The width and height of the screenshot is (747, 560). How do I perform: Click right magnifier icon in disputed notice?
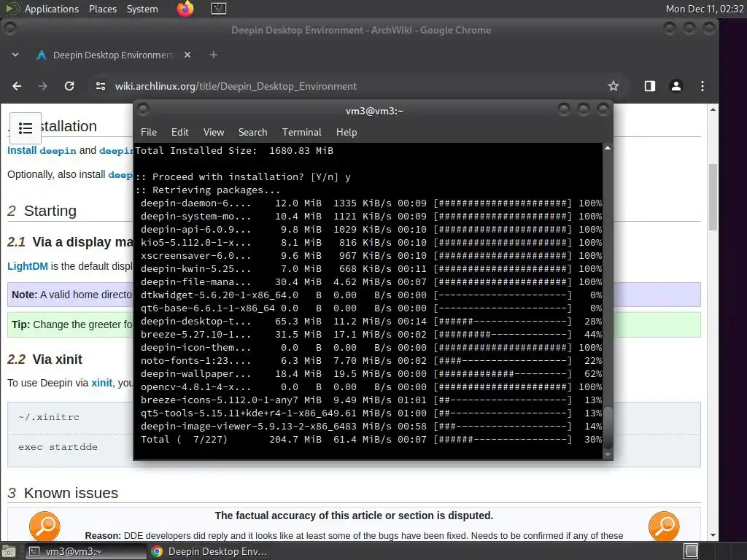[x=664, y=526]
